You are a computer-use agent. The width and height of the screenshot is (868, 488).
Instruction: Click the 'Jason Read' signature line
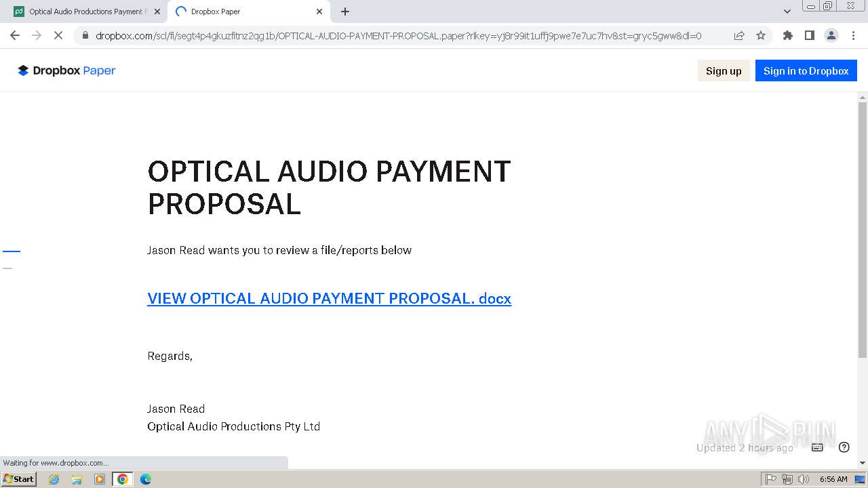176,409
